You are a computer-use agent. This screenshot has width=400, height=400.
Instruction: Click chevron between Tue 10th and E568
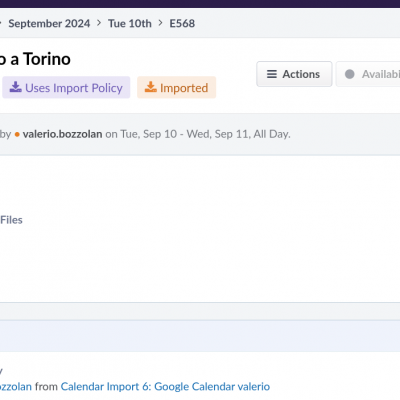pyautogui.click(x=160, y=23)
